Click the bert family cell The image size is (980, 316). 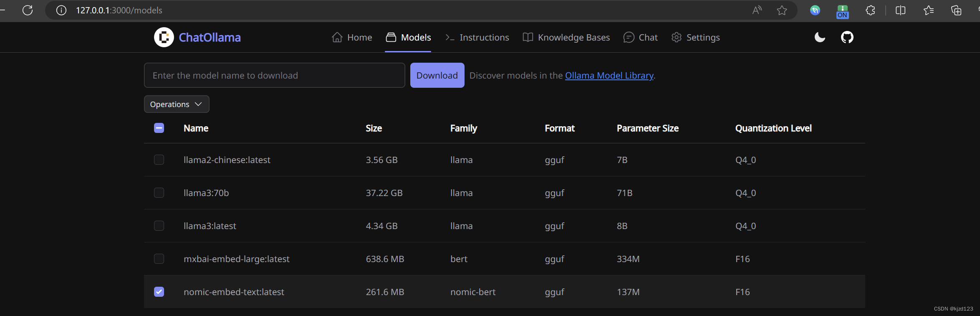tap(459, 259)
